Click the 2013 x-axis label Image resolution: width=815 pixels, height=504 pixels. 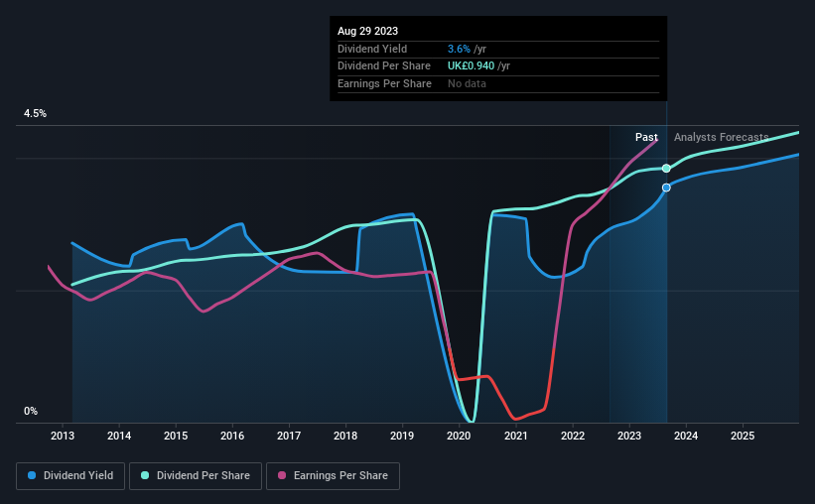pos(63,436)
